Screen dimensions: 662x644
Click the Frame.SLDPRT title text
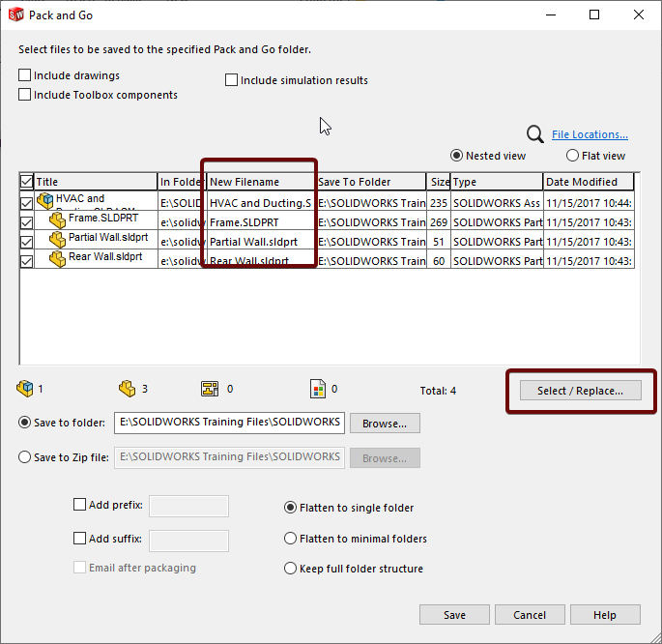pos(103,218)
